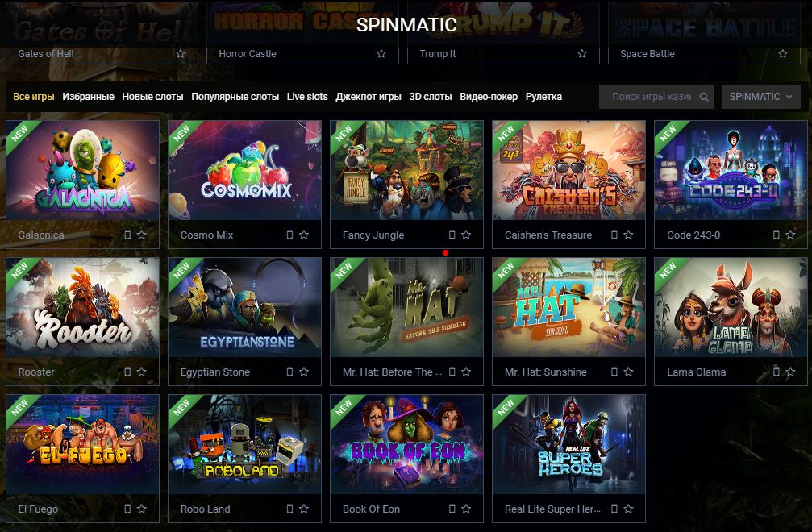Mark Fancy Jungle as favorite
Viewport: 812px width, 532px height.
tap(466, 235)
